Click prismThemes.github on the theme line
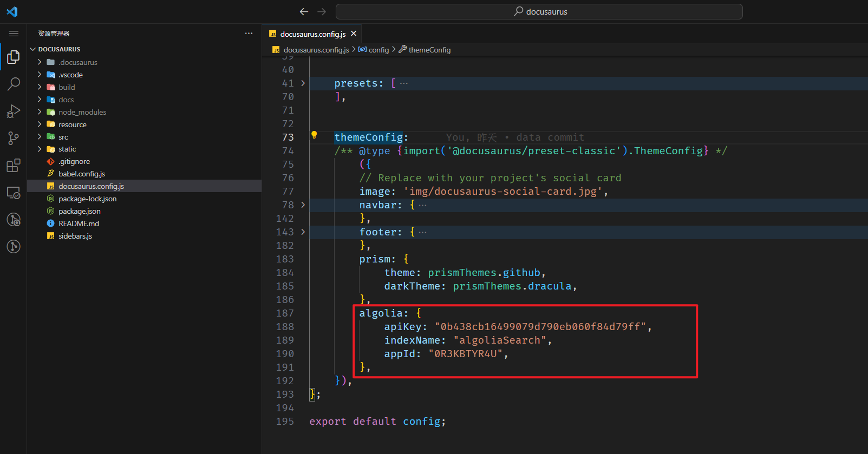This screenshot has width=868, height=454. [484, 273]
